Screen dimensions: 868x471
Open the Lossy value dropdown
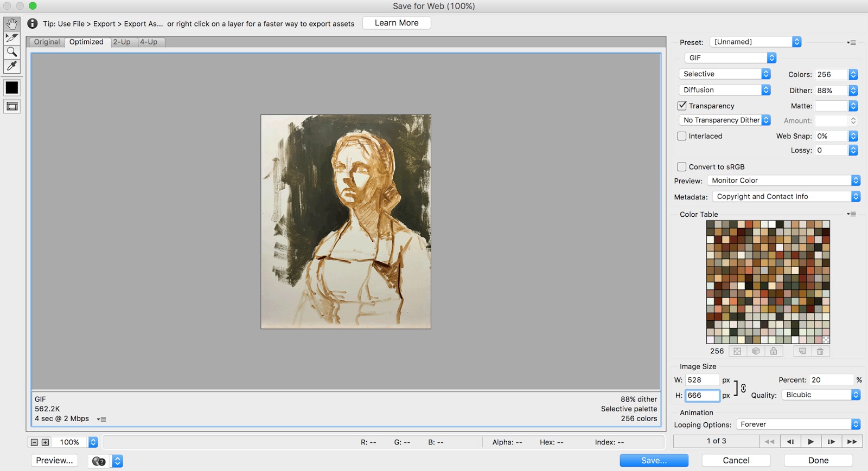[x=853, y=150]
